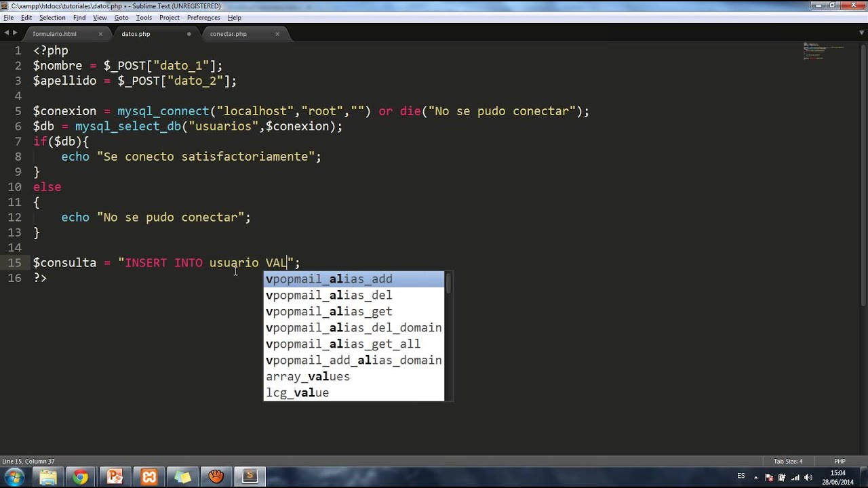Open the Tools menu
Image resolution: width=868 pixels, height=488 pixels.
pyautogui.click(x=144, y=18)
